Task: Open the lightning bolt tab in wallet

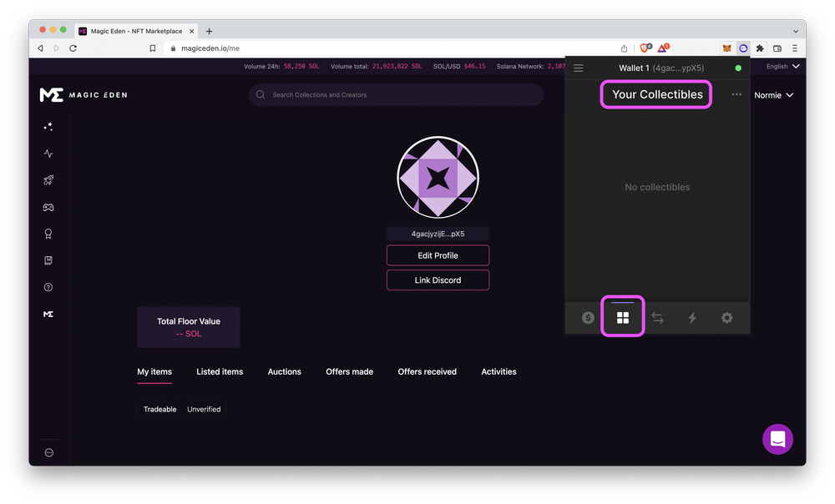Action: pyautogui.click(x=692, y=318)
